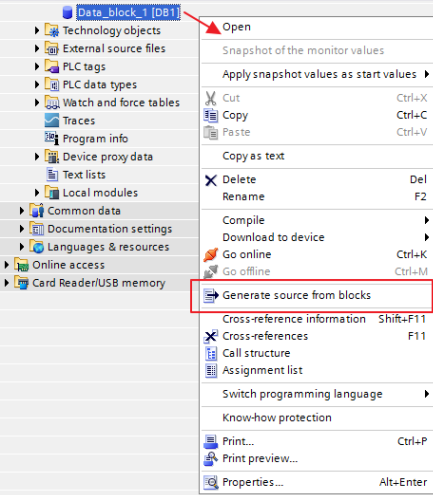The width and height of the screenshot is (433, 495).
Task: Expand the Technology objects folder
Action: (37, 31)
